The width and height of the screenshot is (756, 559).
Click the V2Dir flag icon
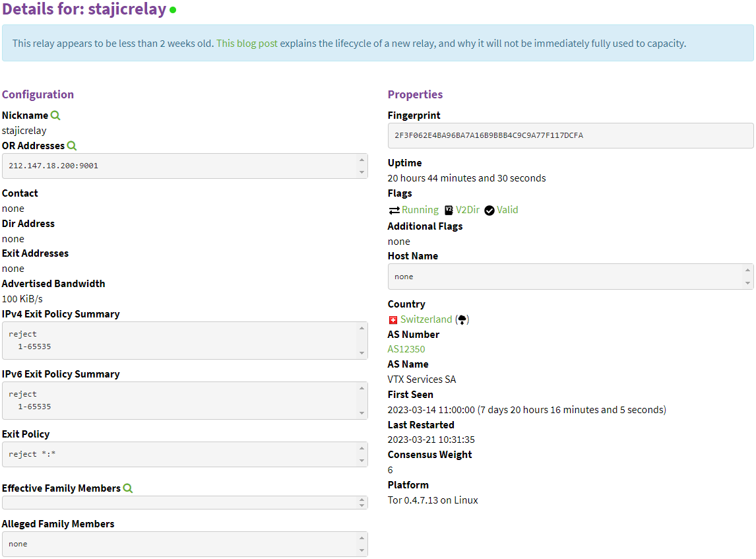(x=449, y=211)
